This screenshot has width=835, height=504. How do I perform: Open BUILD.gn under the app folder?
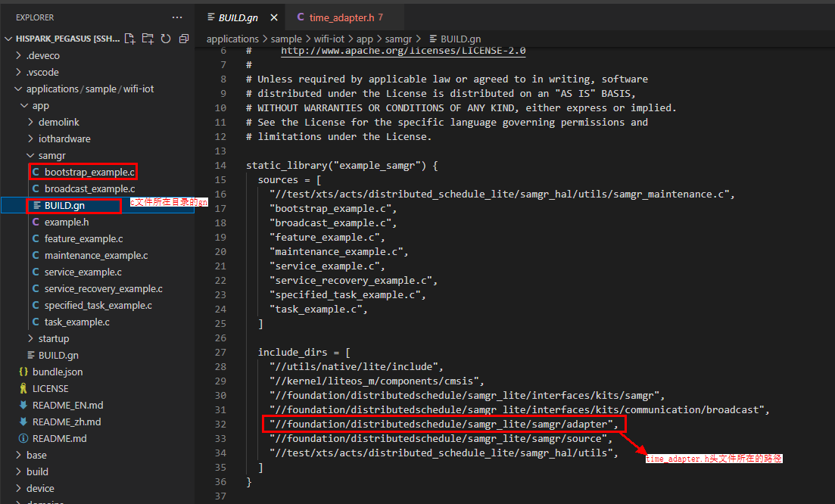click(x=58, y=355)
